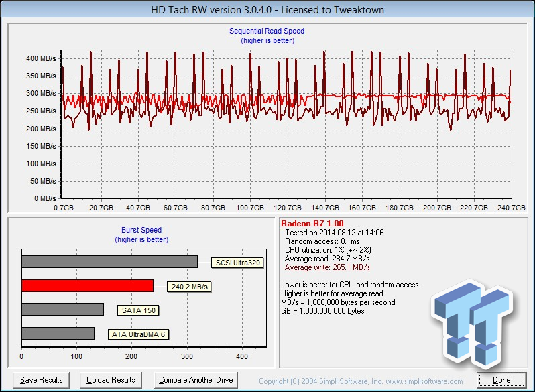Image resolution: width=535 pixels, height=392 pixels.
Task: Click 'Average read: 284.7 MB/s' text
Action: pyautogui.click(x=327, y=259)
